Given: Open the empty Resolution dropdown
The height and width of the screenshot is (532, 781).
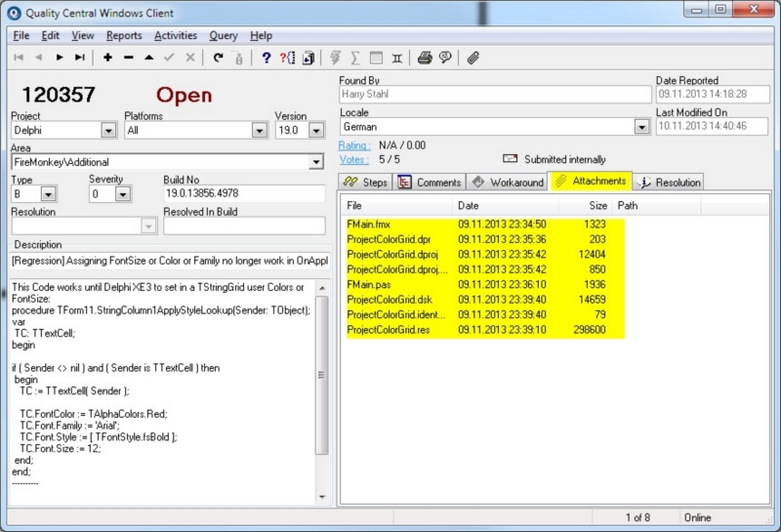Looking at the screenshot, I should tap(148, 226).
